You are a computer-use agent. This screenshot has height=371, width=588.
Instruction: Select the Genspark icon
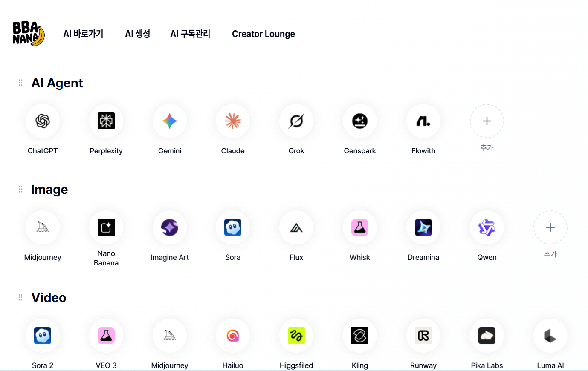coord(360,121)
